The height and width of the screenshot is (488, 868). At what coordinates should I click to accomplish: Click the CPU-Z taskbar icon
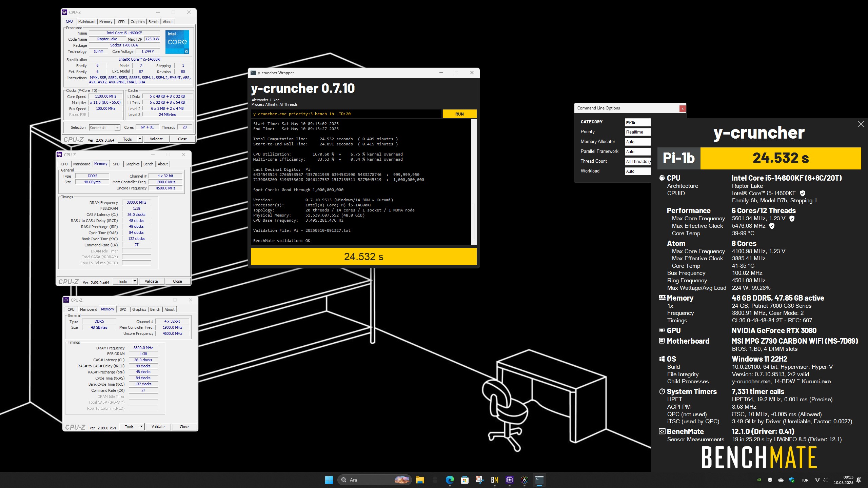pos(509,480)
